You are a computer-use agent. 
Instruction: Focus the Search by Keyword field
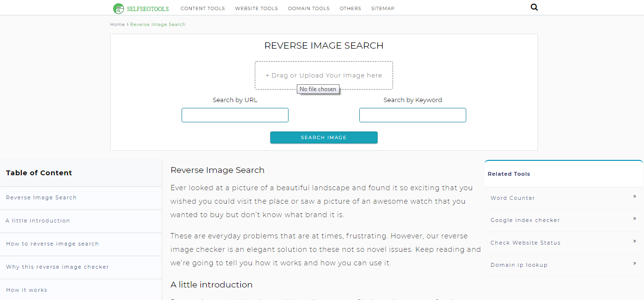tap(413, 115)
